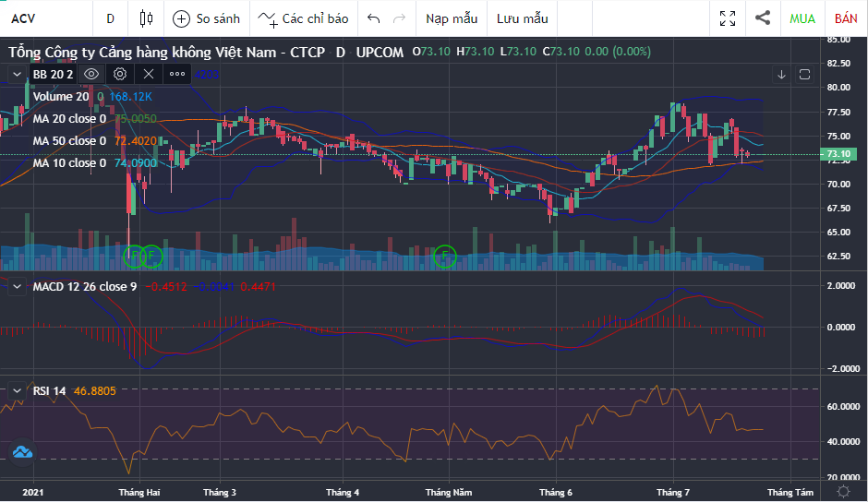Toggle maximize pane button on main chart
The height and width of the screenshot is (502, 868).
click(804, 74)
